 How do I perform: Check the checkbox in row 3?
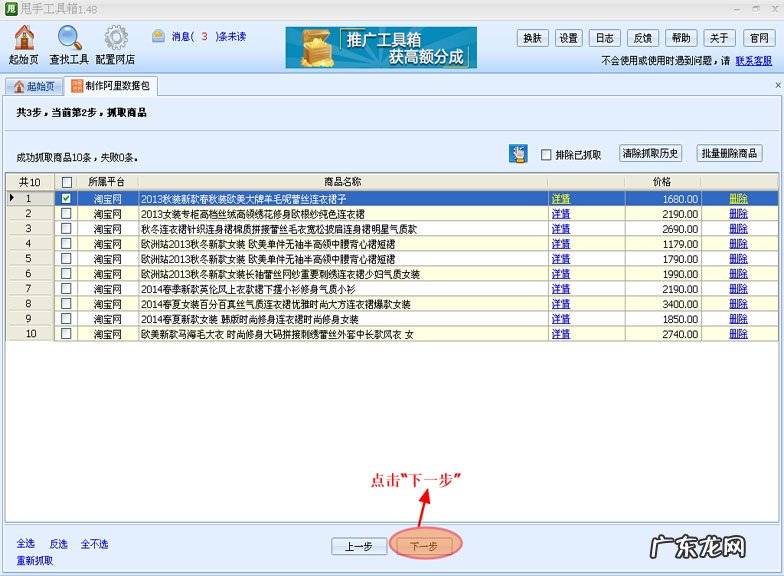coord(66,228)
